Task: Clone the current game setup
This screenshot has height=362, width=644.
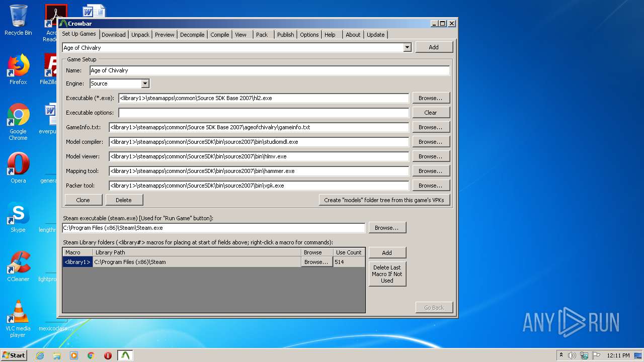Action: [x=83, y=200]
